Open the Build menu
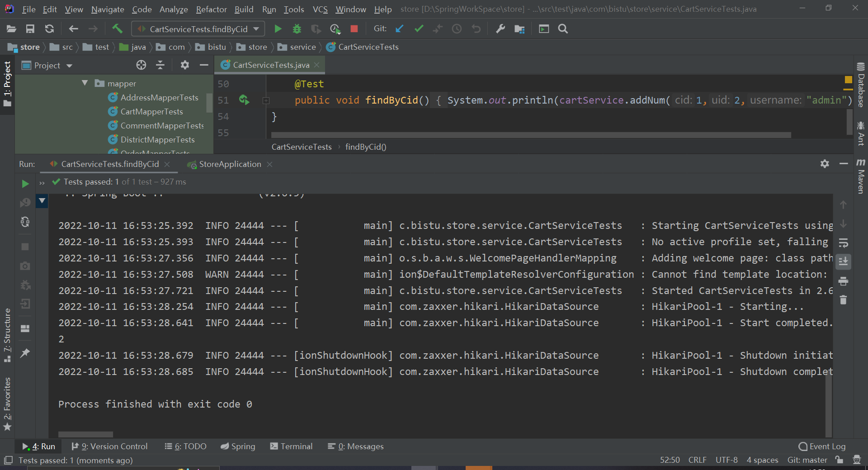 click(244, 9)
